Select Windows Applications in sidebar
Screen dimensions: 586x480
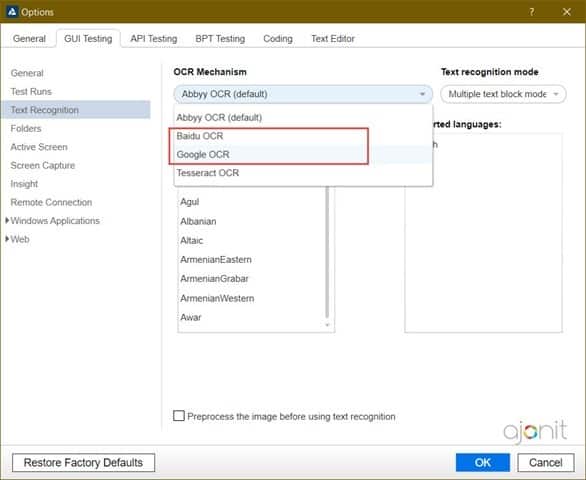click(x=55, y=221)
